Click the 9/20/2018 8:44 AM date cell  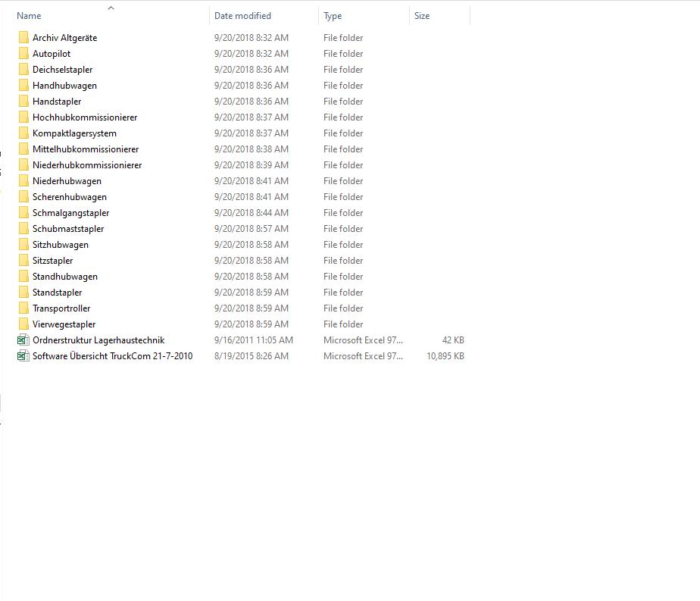coord(252,212)
